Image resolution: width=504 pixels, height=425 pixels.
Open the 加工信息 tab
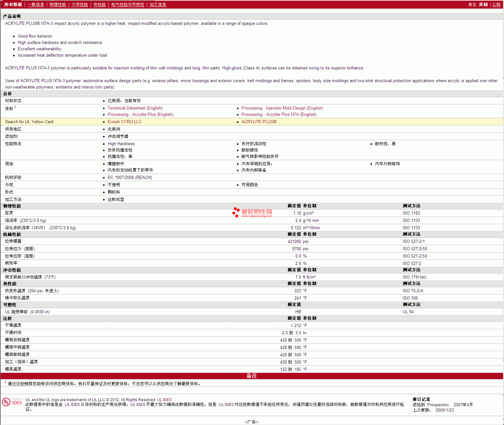(158, 4)
